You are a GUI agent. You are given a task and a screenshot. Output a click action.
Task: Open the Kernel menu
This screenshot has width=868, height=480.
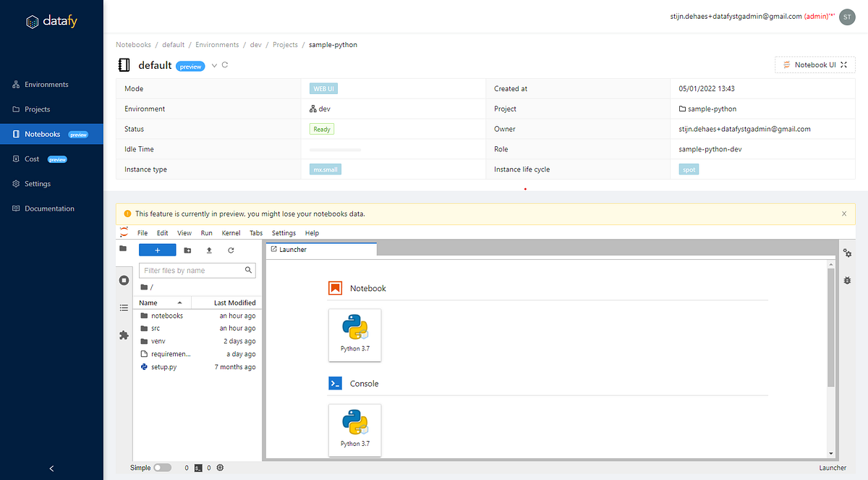click(231, 233)
